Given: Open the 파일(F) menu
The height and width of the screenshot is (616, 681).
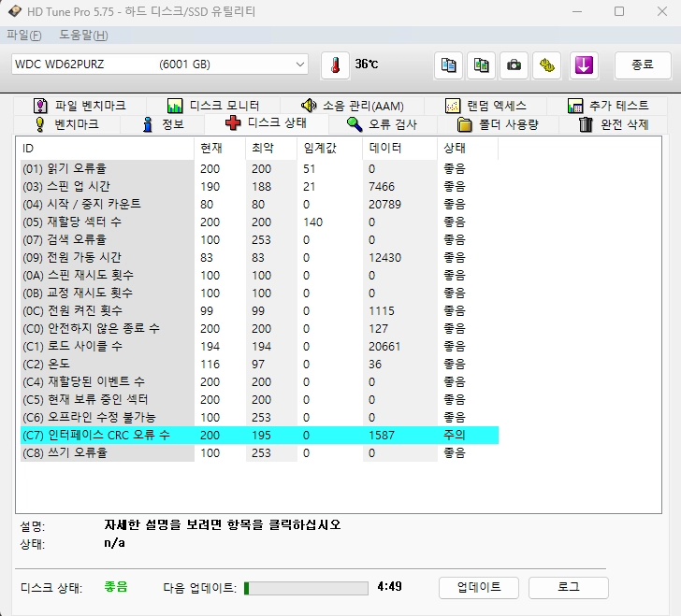Looking at the screenshot, I should 24,36.
